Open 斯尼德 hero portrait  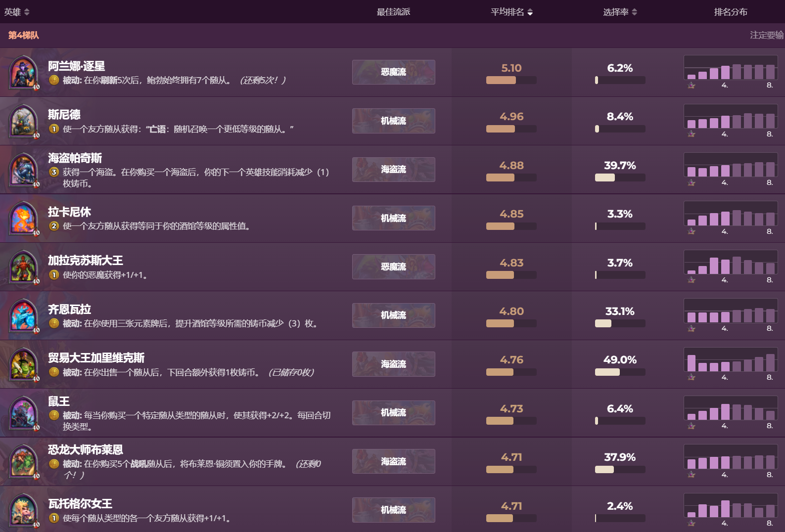(23, 121)
